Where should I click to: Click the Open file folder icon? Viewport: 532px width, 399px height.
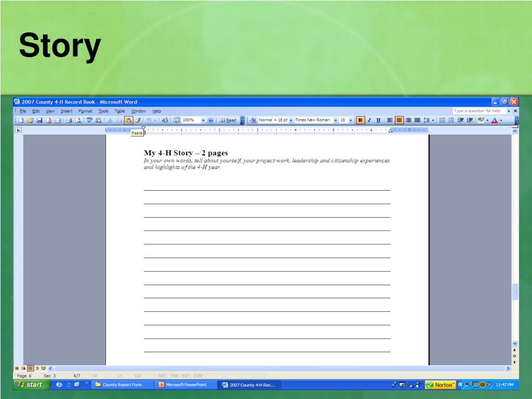point(30,120)
